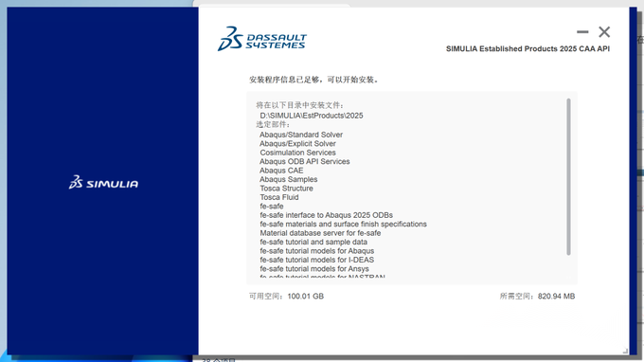Click the Cosimulation Services entry
The width and height of the screenshot is (644, 362).
pyautogui.click(x=297, y=153)
